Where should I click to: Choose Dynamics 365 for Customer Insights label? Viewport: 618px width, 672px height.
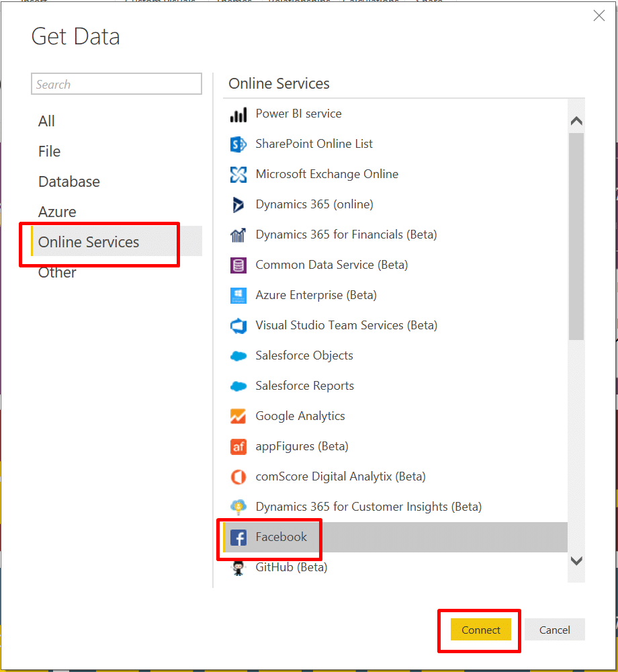[369, 507]
